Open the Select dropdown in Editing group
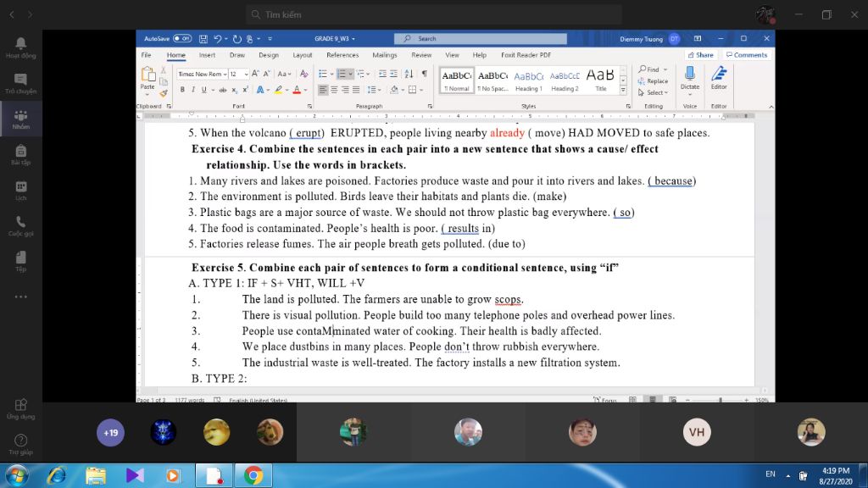The width and height of the screenshot is (868, 488). point(654,92)
